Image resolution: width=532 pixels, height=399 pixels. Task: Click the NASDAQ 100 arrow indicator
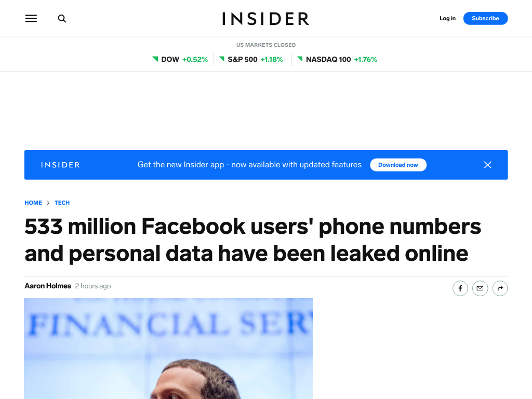[300, 59]
